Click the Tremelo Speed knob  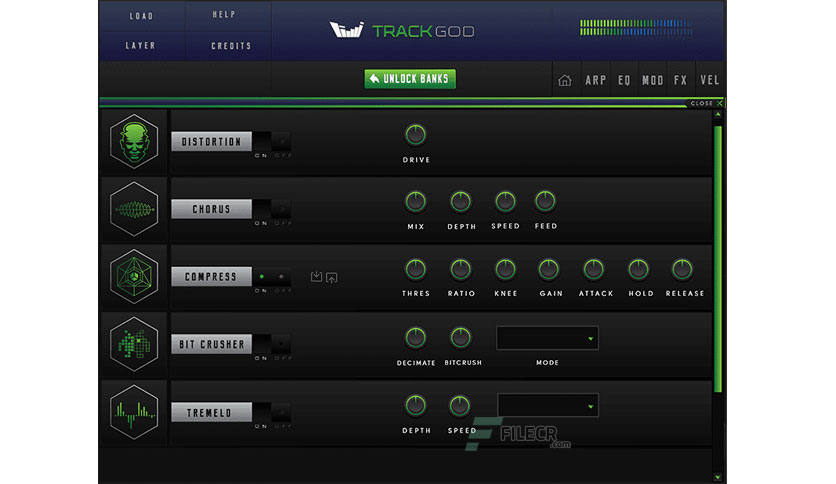click(x=459, y=406)
